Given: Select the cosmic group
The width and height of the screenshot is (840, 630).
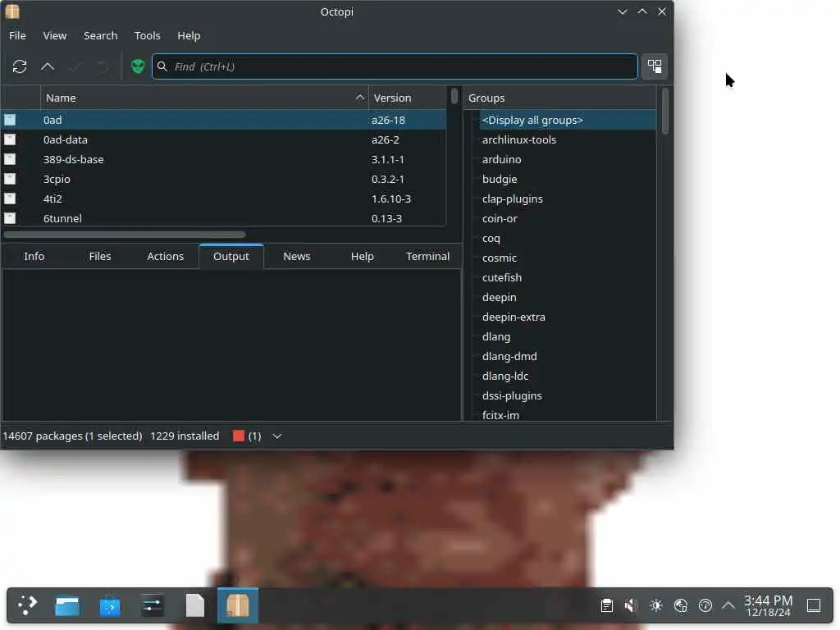Looking at the screenshot, I should (x=500, y=258).
